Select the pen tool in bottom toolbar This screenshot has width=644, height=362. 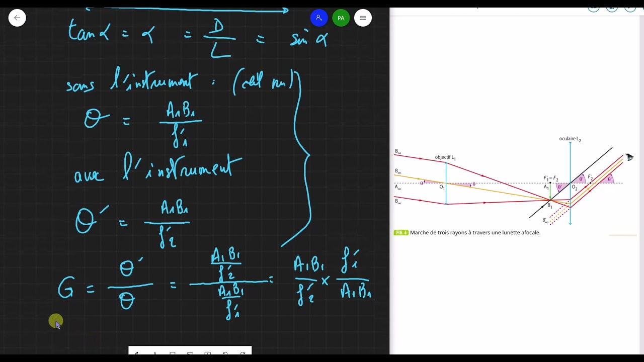click(x=136, y=353)
